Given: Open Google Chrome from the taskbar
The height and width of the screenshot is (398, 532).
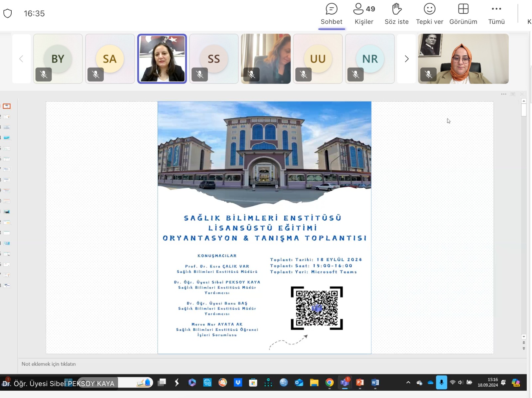Looking at the screenshot, I should (x=330, y=383).
